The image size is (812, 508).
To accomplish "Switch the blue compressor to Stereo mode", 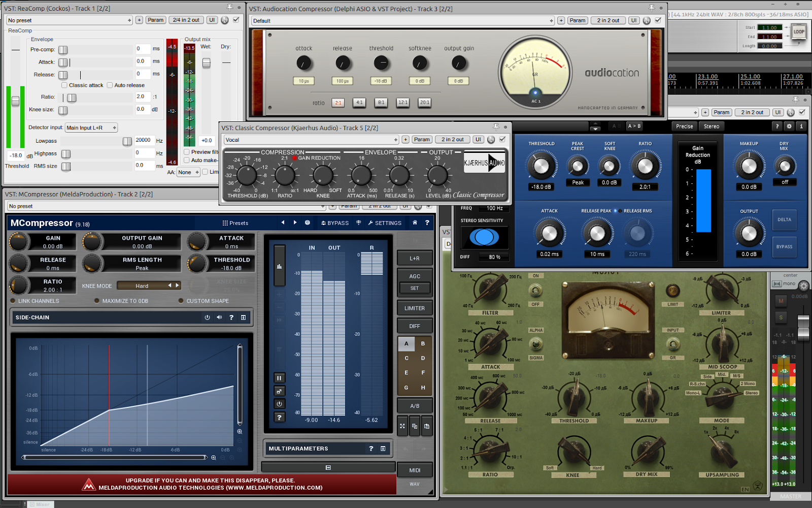I will [712, 126].
